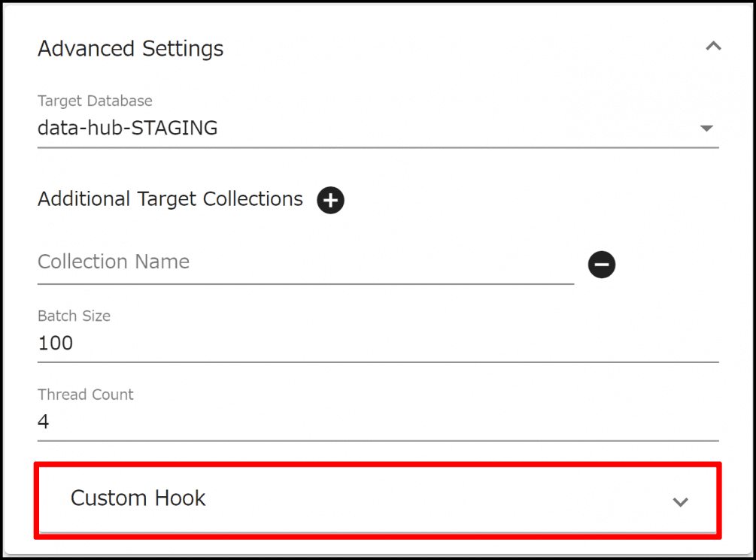Click the Additional Target Collections heading
This screenshot has height=560, width=756.
click(x=170, y=199)
